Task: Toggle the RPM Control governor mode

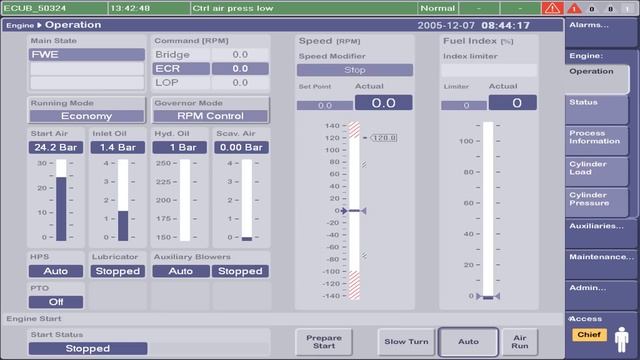Action: (210, 116)
